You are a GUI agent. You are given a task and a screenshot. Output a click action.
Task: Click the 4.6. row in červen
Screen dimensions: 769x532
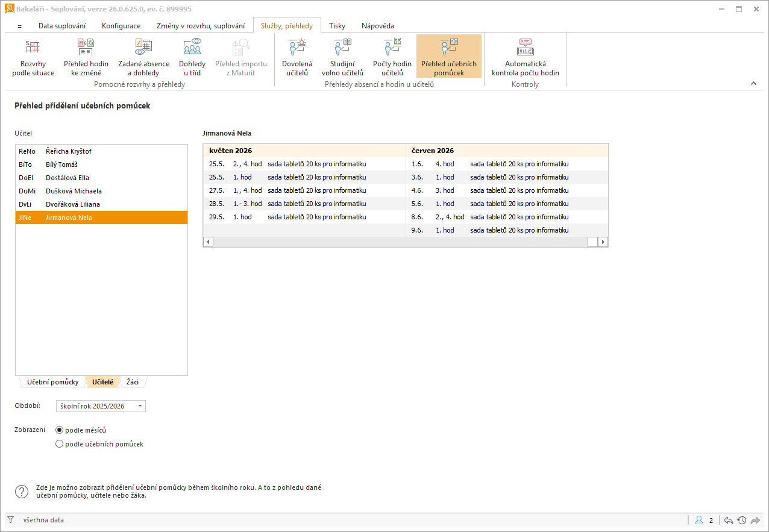coord(507,190)
